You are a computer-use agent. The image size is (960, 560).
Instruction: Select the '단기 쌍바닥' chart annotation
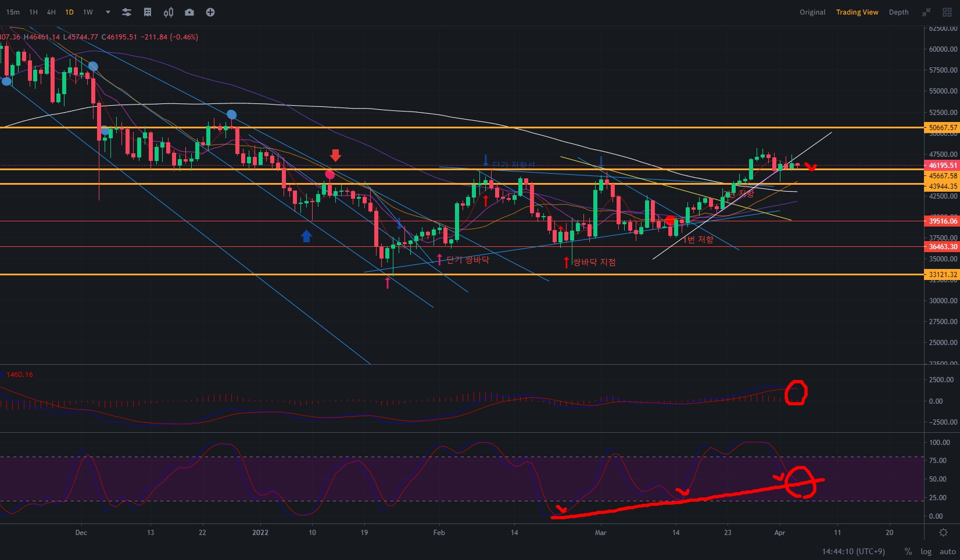coord(468,260)
